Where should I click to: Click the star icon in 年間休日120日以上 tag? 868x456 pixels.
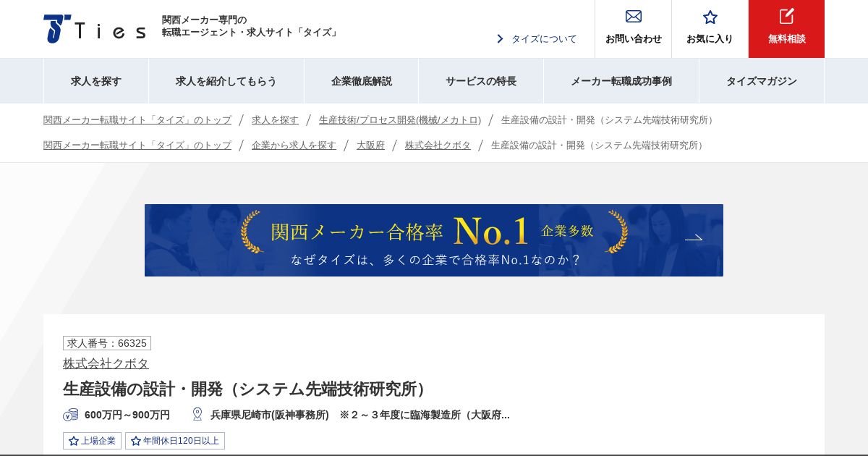135,441
